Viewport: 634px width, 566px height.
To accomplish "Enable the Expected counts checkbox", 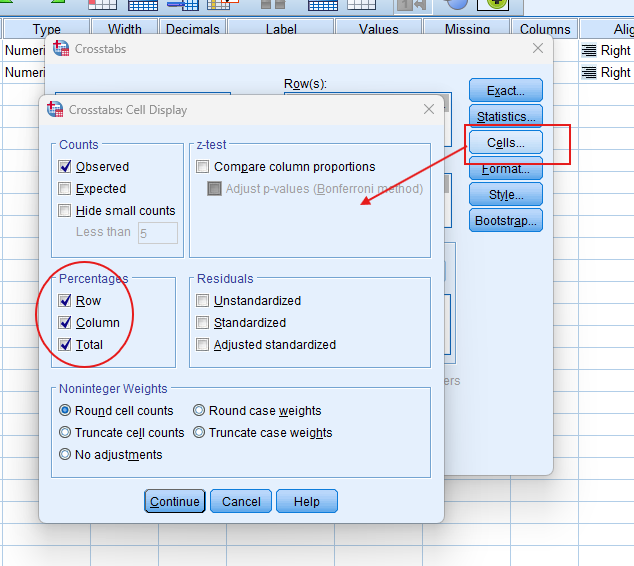I will (x=66, y=189).
